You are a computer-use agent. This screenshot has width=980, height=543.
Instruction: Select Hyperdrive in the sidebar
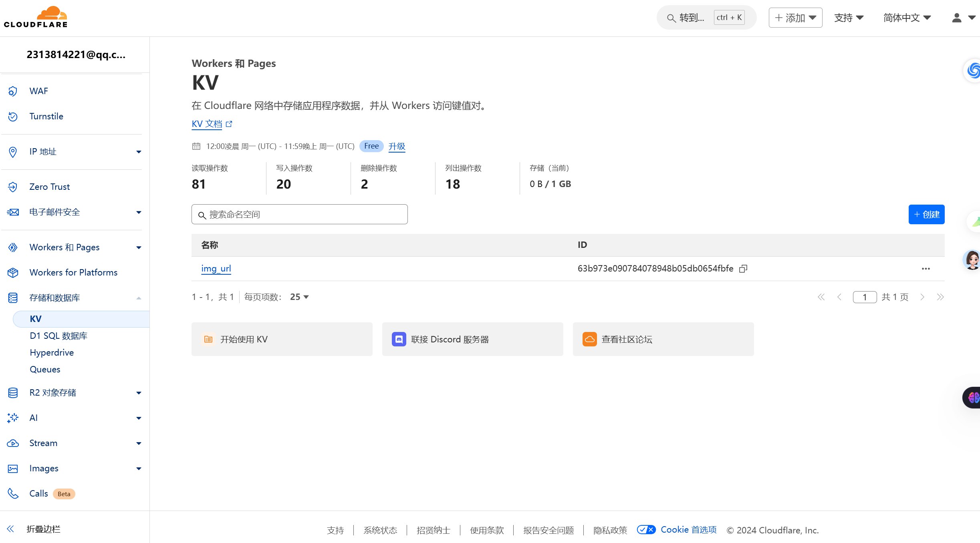coord(52,353)
